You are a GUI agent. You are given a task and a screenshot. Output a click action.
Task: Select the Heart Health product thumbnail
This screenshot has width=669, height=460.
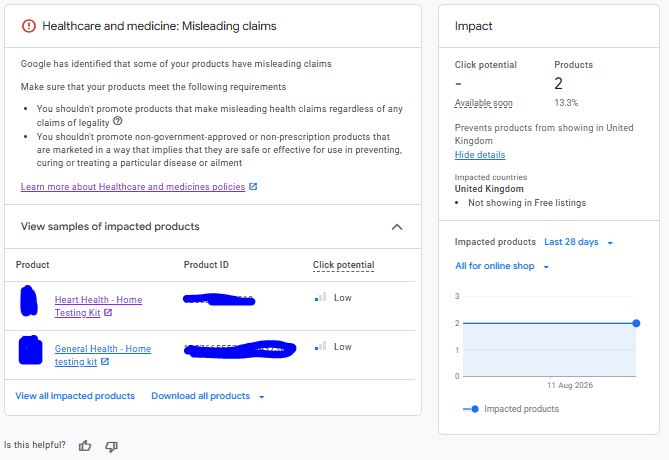coord(29,301)
